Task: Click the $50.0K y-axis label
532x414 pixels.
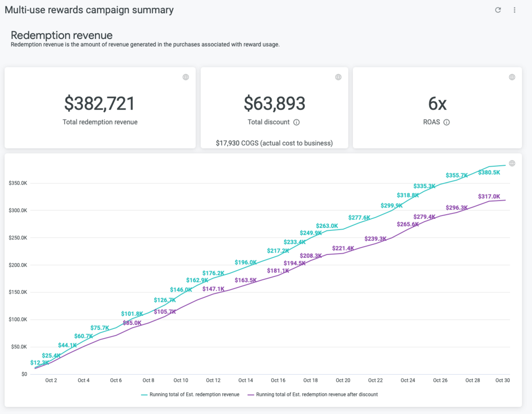Action: tap(19, 347)
